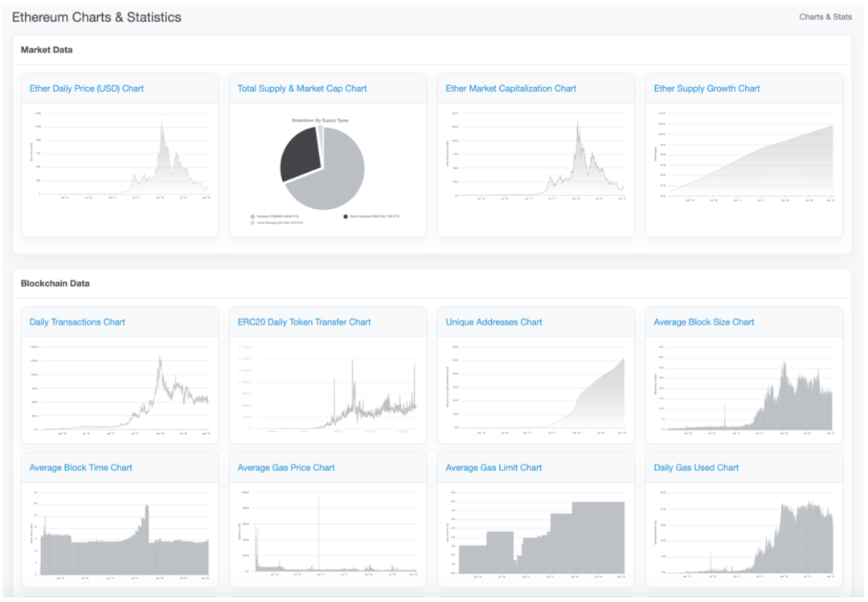Screen dimensions: 868x602
Task: Open the Average Block Size Chart link
Action: pyautogui.click(x=704, y=322)
